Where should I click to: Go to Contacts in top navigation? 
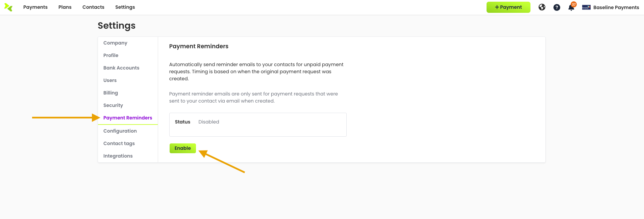93,7
